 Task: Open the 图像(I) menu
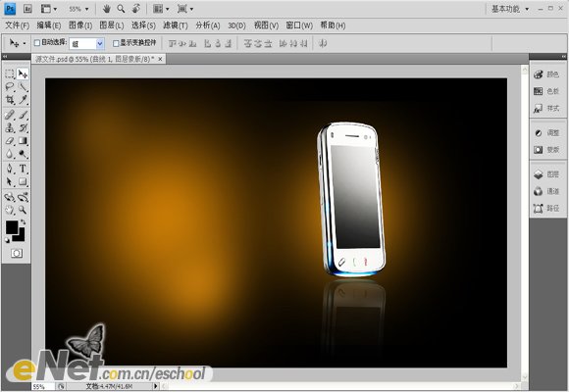coord(80,25)
